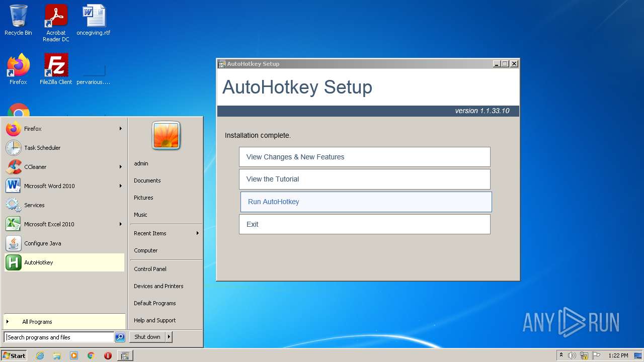Screen dimensions: 644x362
Task: Click the AutoHotkey Setup title bar icon
Action: (222, 64)
